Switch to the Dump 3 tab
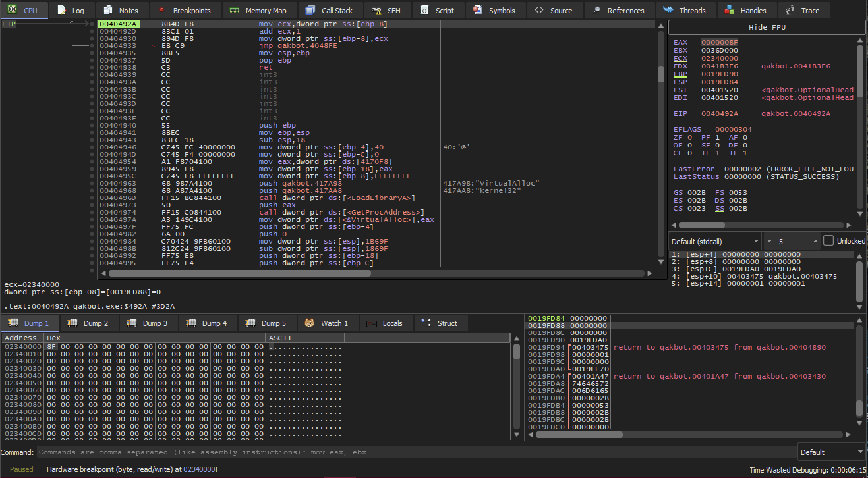Screen dimensions: 868x478 [149, 323]
